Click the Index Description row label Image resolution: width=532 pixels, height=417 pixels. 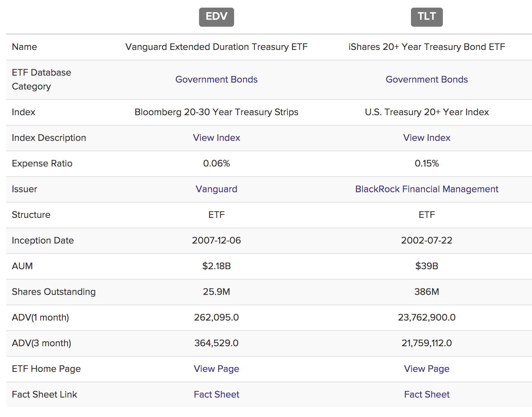pyautogui.click(x=49, y=138)
